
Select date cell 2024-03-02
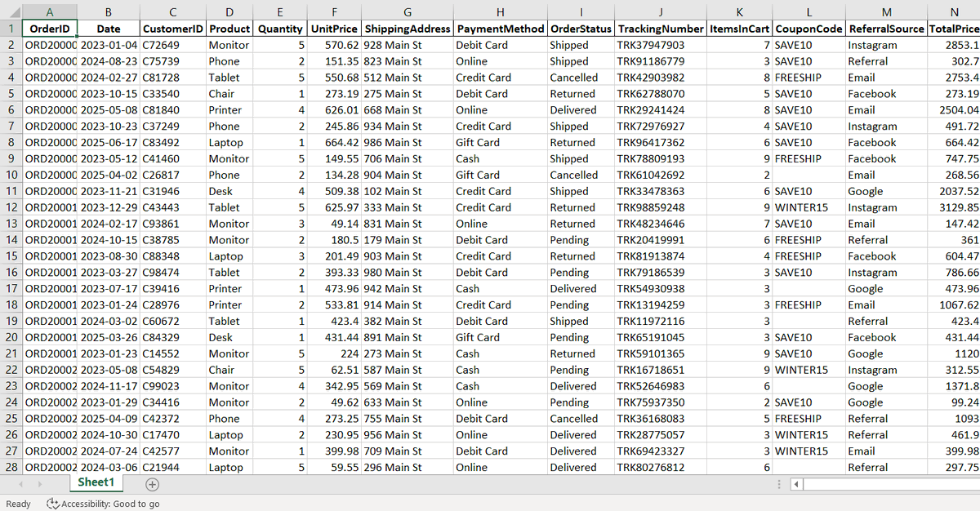(109, 321)
